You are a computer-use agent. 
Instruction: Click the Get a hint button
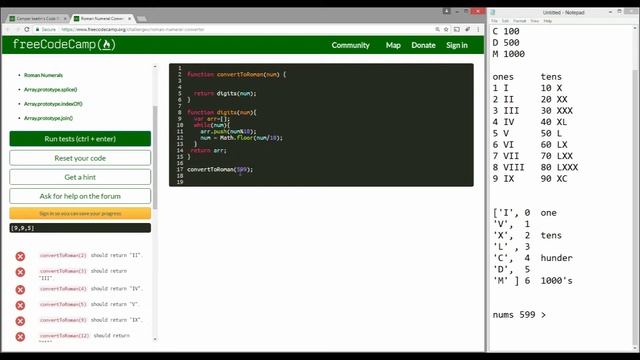click(x=80, y=177)
